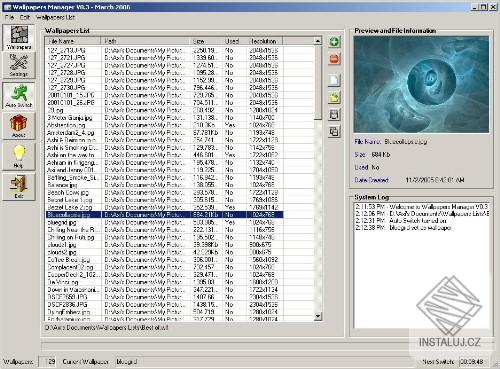The width and height of the screenshot is (500, 369).
Task: Select the Amsterdam2_4.jpg row
Action: [x=164, y=133]
